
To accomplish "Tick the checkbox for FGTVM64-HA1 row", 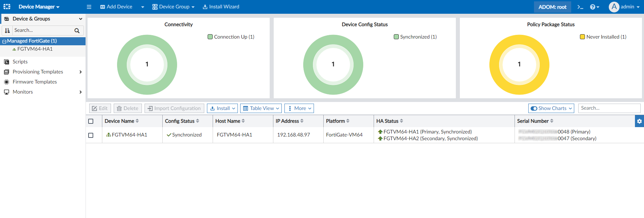I will 91,135.
